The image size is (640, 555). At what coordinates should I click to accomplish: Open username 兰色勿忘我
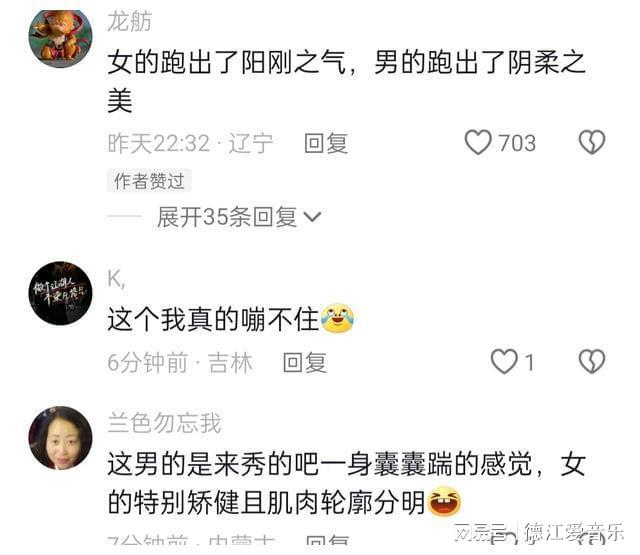point(164,423)
